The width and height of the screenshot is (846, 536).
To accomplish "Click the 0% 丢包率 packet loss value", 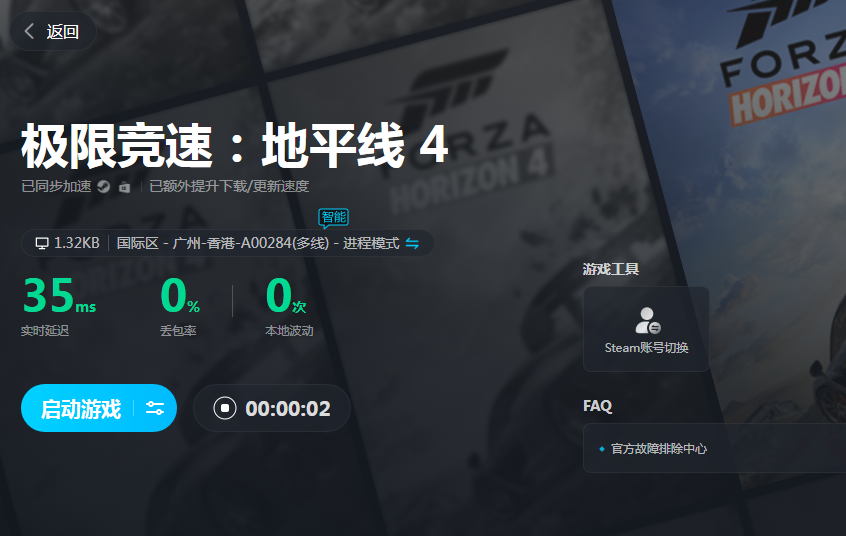I will tap(180, 295).
